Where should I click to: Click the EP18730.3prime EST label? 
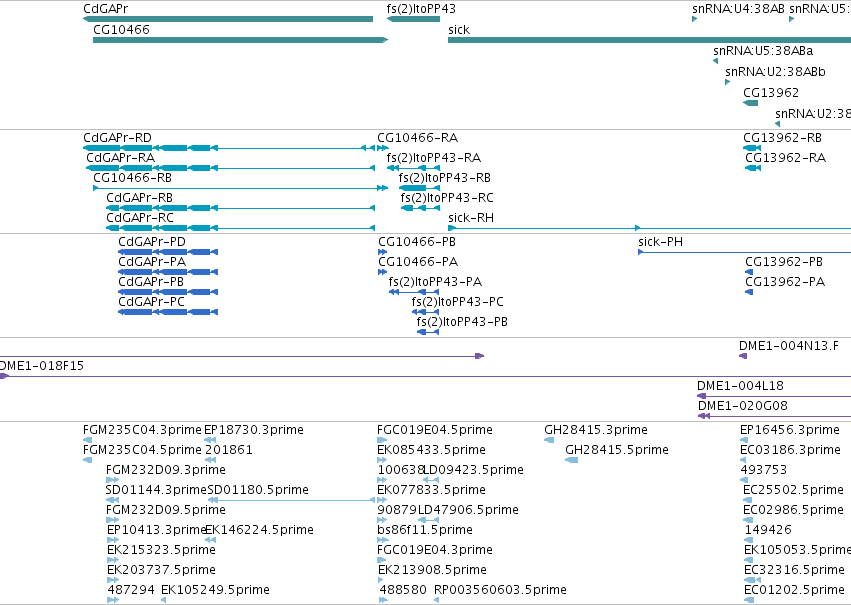[253, 430]
